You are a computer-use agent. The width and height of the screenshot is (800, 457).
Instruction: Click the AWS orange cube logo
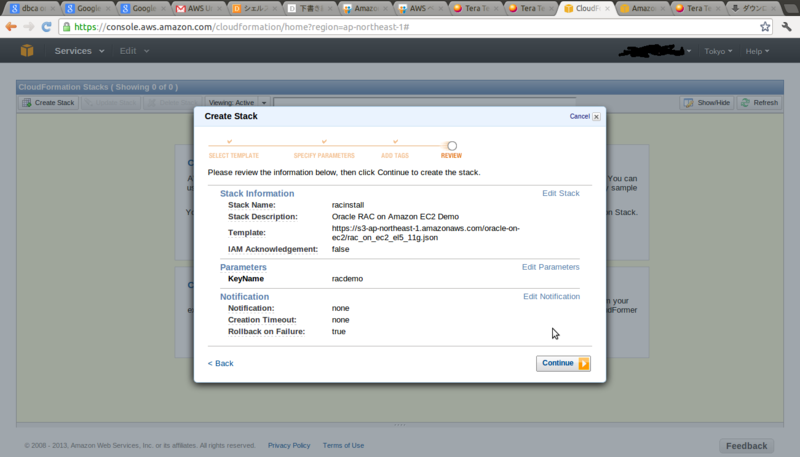(27, 50)
